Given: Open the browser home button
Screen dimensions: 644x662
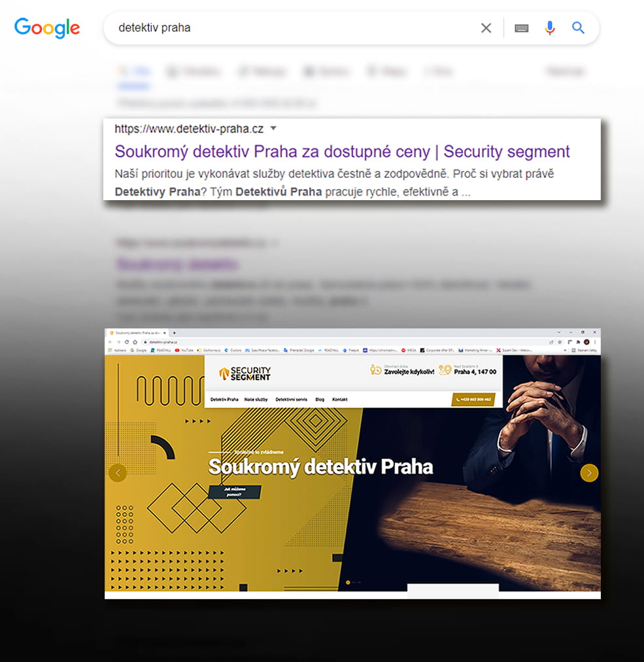Looking at the screenshot, I should click(x=135, y=342).
